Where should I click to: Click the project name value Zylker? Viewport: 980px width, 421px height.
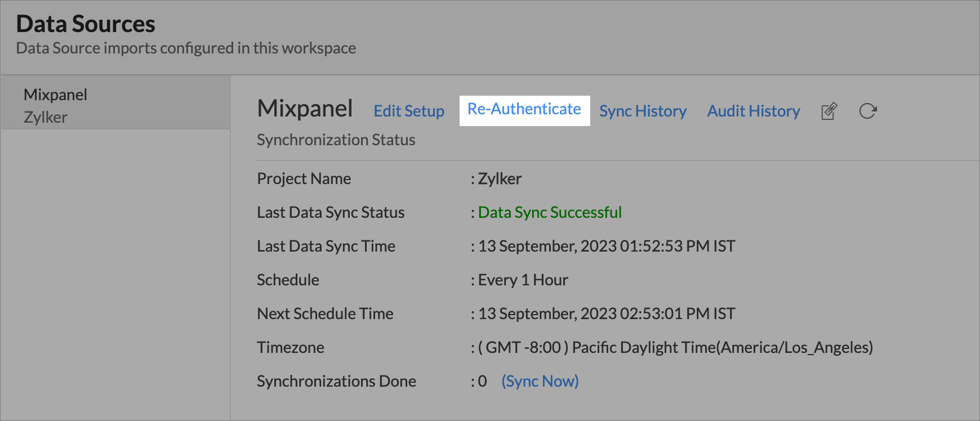click(x=500, y=178)
